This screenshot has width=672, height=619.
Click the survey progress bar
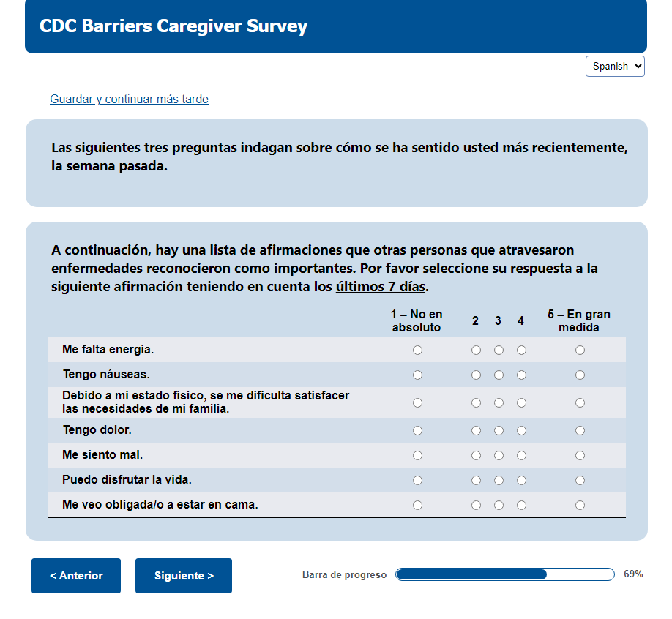tap(505, 574)
